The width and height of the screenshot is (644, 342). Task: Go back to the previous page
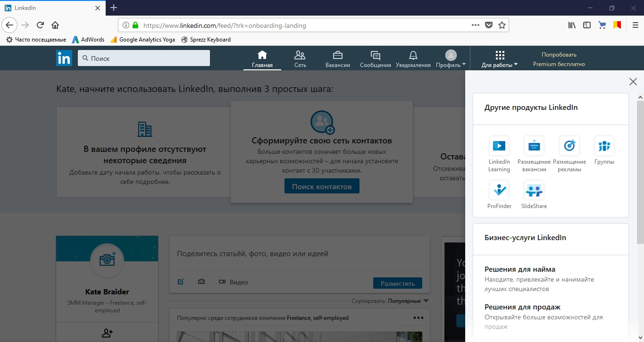coord(9,25)
